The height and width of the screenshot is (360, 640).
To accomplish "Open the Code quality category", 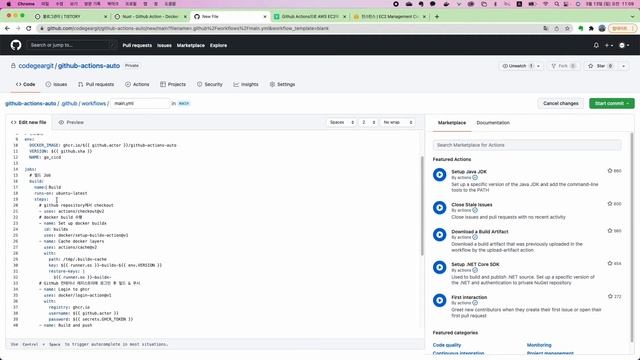I will [447, 345].
